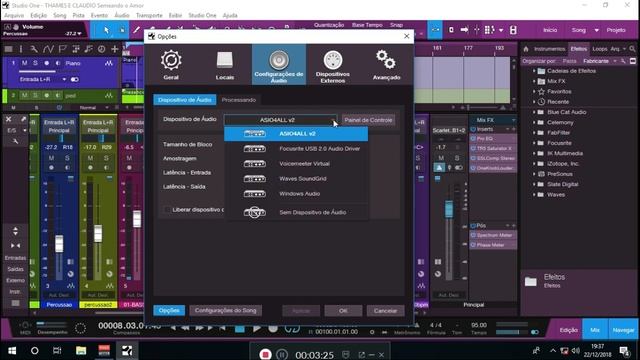Open the Navegar browser view
Viewport: 640px width, 360px height.
[623, 330]
